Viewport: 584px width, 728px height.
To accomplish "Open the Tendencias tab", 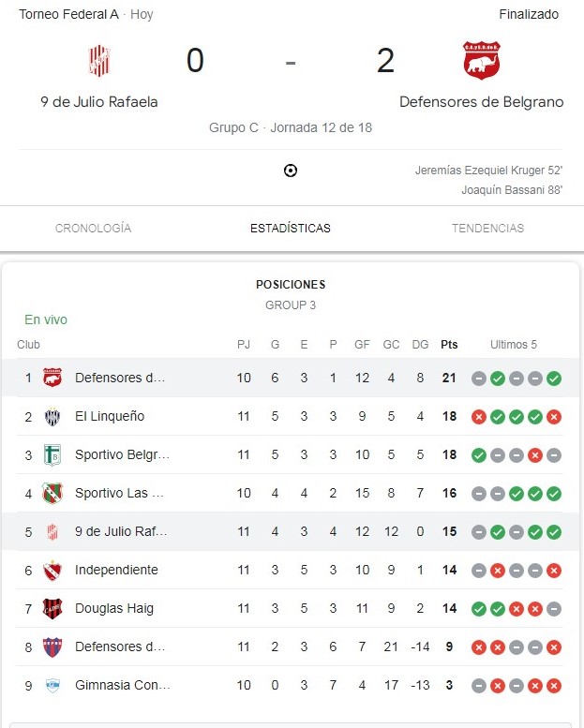I will coord(487,229).
